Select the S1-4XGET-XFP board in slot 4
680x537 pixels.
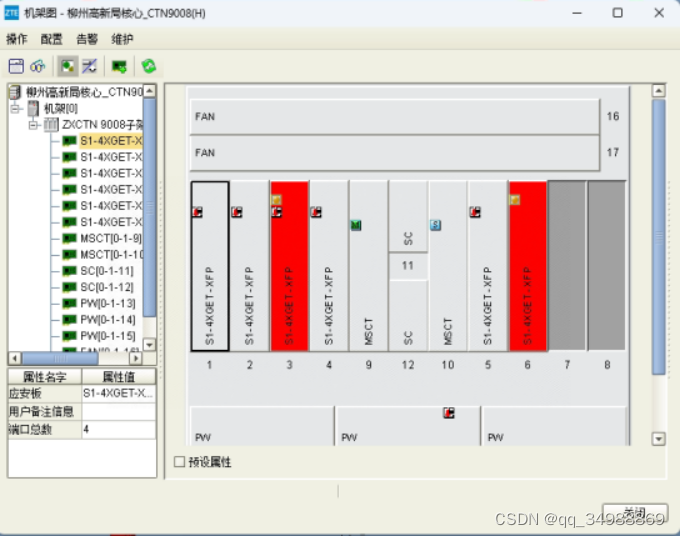[329, 266]
